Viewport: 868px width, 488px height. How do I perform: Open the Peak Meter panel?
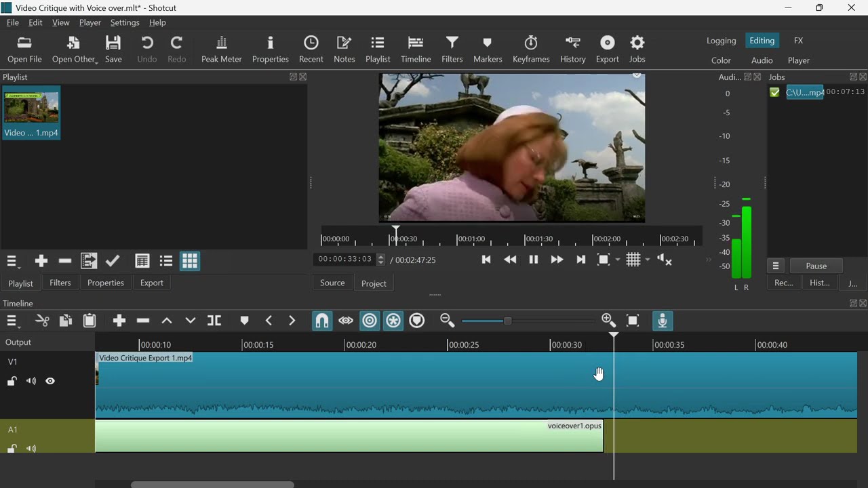click(x=221, y=49)
